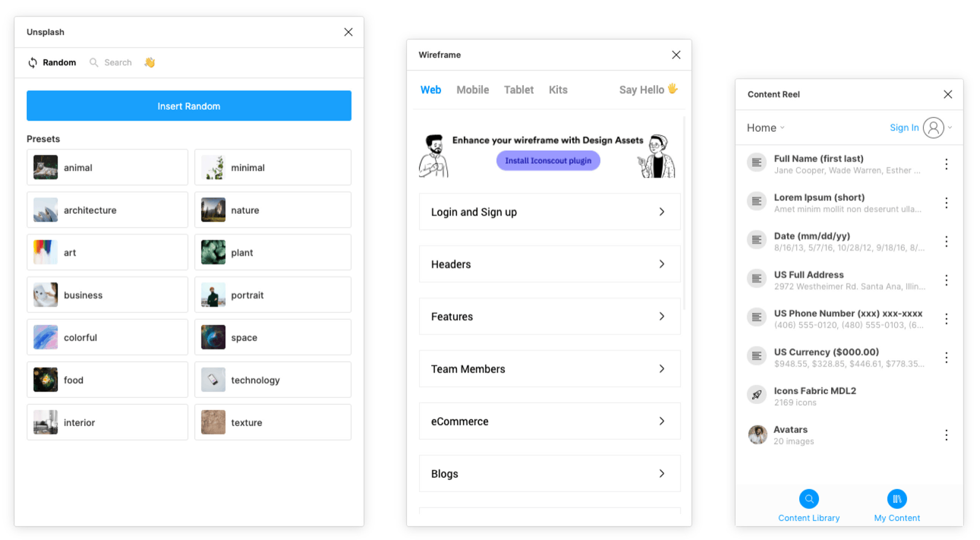980x540 pixels.
Task: Open the Content Library search icon
Action: [x=809, y=499]
